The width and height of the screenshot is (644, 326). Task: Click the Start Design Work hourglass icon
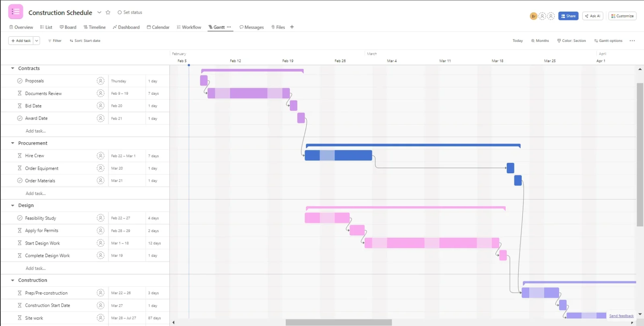[x=19, y=243]
